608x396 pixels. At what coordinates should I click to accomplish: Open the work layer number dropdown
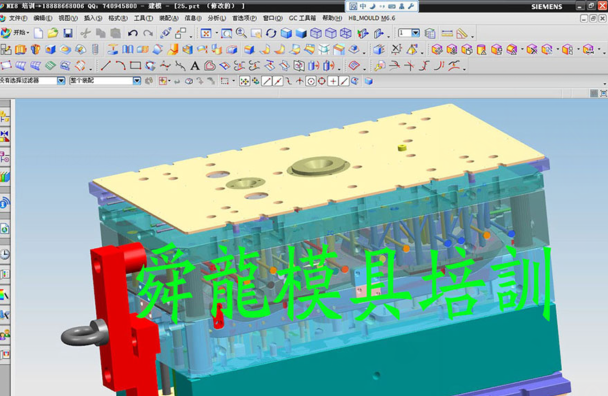click(416, 33)
